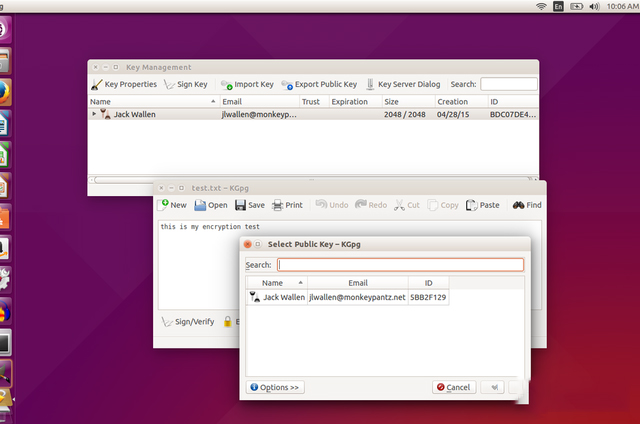Image resolution: width=640 pixels, height=424 pixels.
Task: Open the Wi-Fi network indicator
Action: point(541,6)
